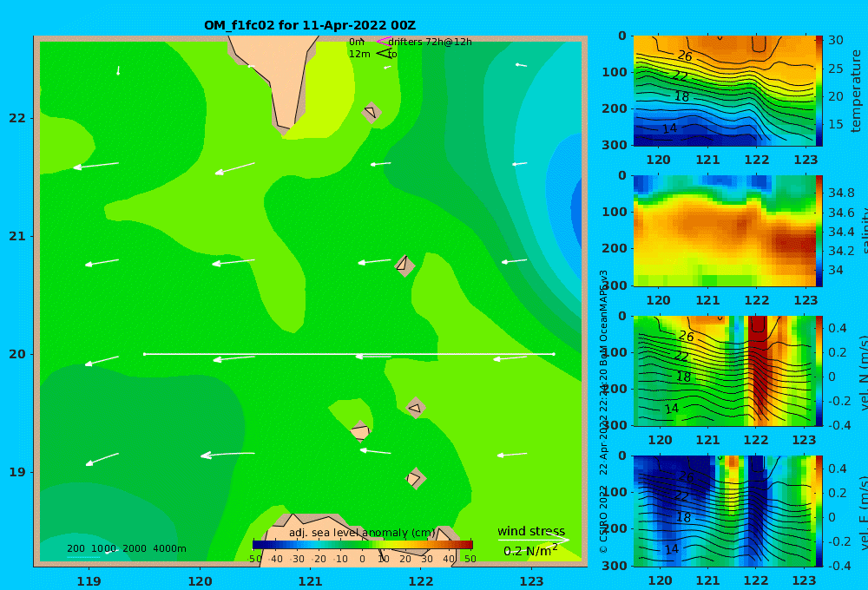Click longitude label 123 on map axis
Viewport: 868px width, 590px height.
(532, 581)
